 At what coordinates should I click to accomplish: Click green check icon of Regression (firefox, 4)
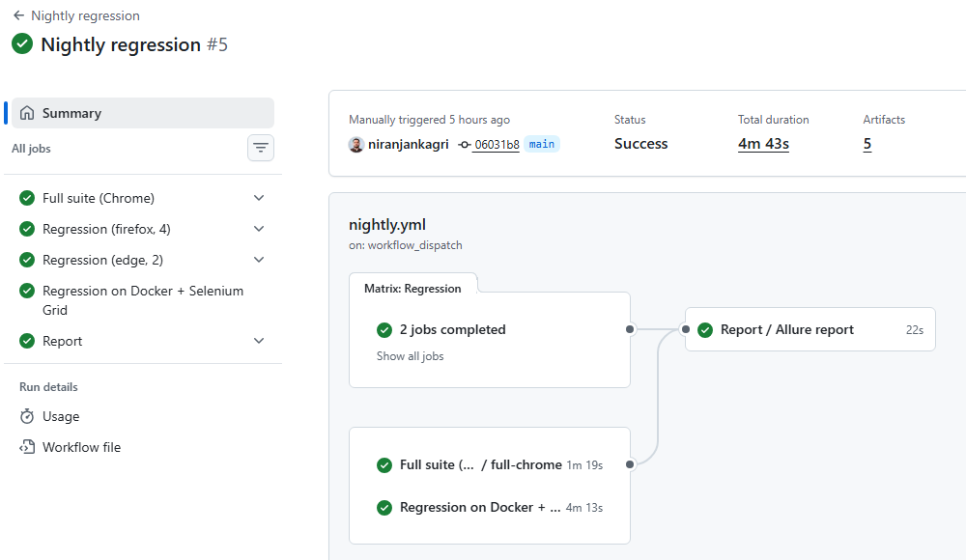[27, 229]
